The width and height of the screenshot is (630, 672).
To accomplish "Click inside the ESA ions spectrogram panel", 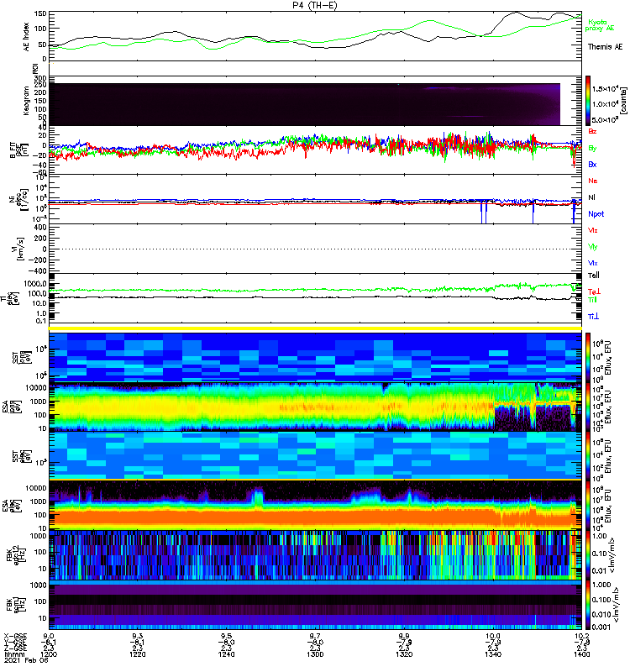I will pos(315,407).
